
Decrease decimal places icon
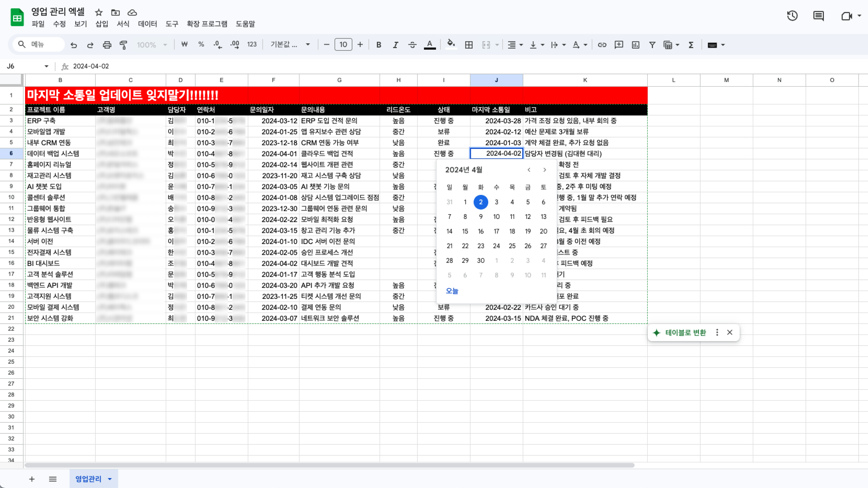pyautogui.click(x=218, y=45)
